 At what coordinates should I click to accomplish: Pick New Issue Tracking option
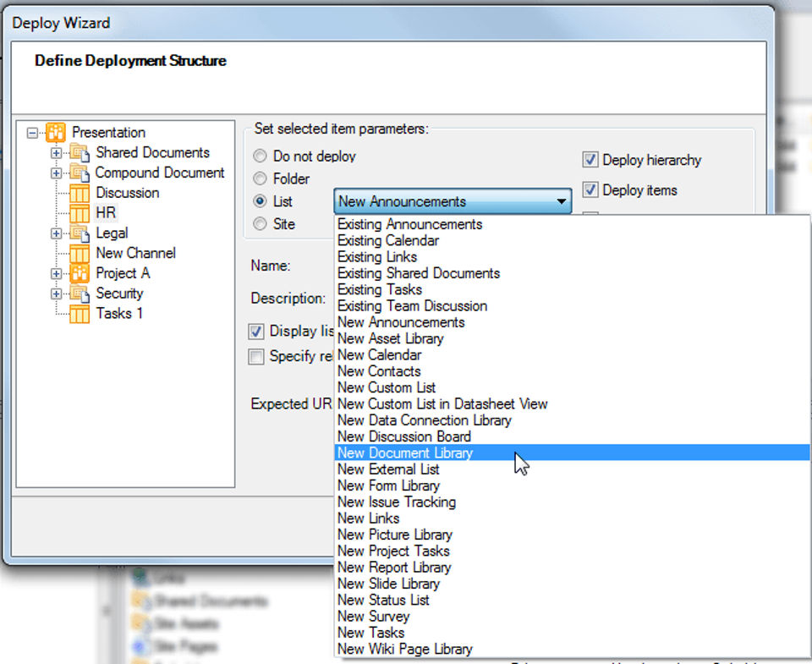pos(573,502)
